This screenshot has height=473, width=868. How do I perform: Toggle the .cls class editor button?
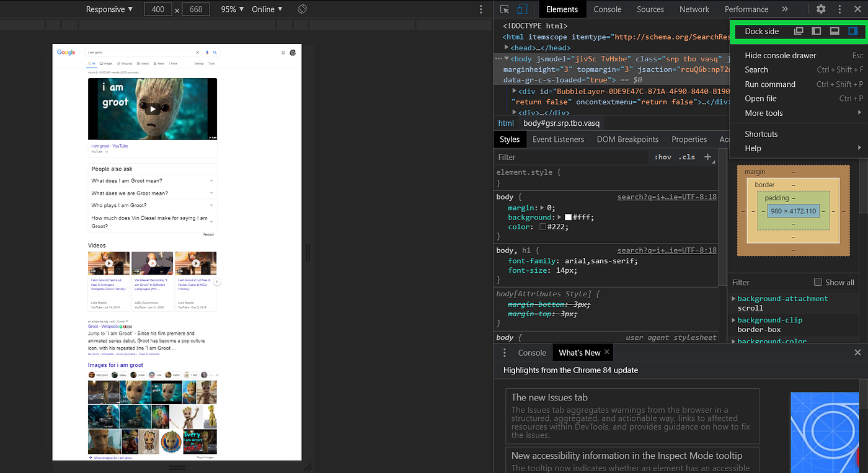687,157
